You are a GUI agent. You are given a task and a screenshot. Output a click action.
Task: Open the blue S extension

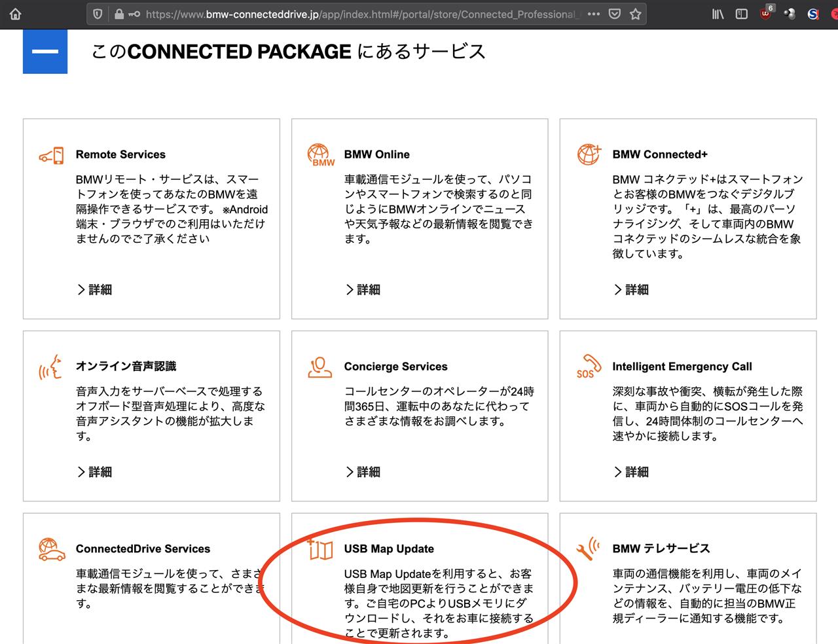point(813,14)
